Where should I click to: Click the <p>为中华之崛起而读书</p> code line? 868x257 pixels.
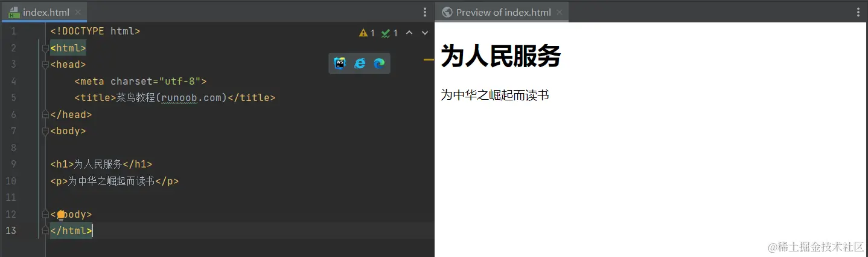tap(115, 181)
